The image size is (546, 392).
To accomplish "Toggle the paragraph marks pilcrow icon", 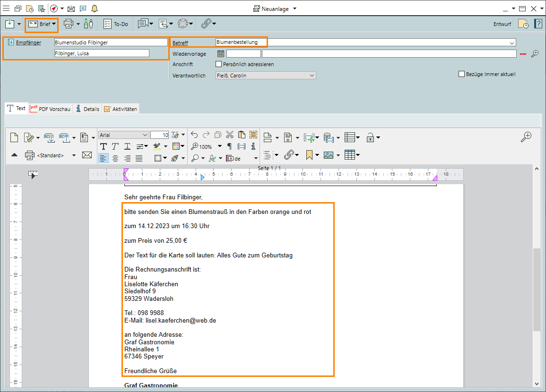I will (230, 146).
